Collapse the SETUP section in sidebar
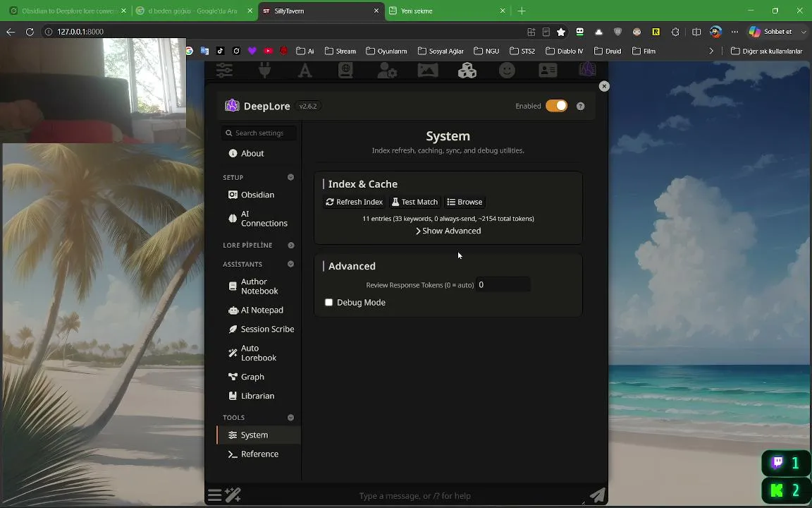This screenshot has width=812, height=508. coord(290,177)
